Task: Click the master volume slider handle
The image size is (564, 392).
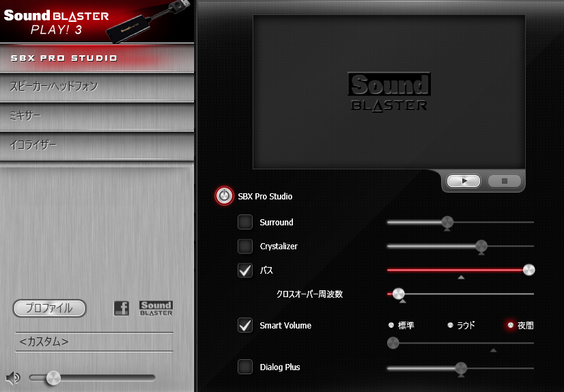Action: point(53,378)
